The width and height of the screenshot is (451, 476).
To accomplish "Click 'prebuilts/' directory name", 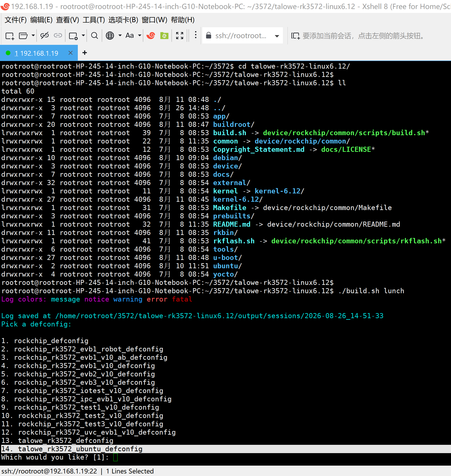I will (234, 216).
